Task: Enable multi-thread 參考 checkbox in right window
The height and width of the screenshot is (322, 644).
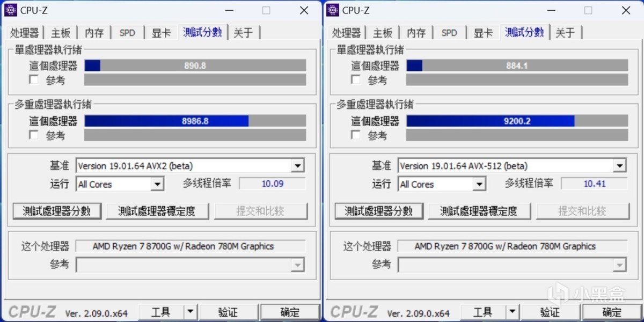Action: tap(356, 135)
